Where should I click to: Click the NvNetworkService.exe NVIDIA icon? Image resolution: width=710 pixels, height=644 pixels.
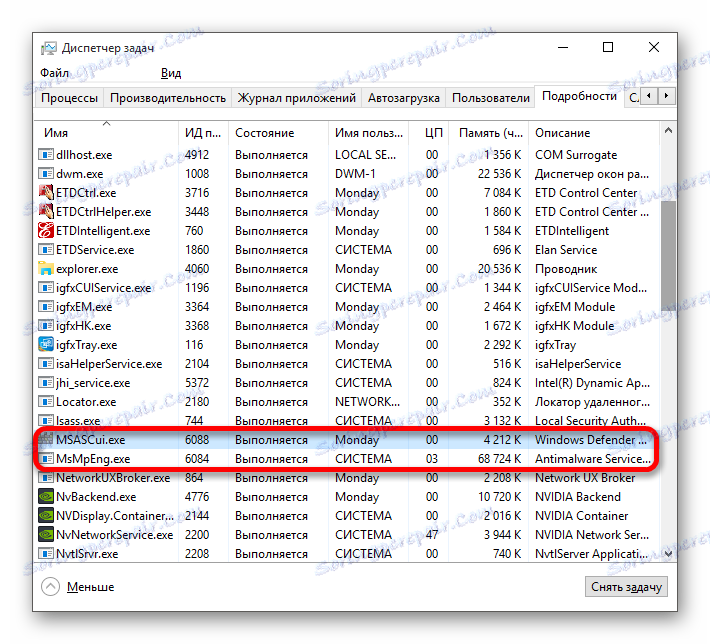pyautogui.click(x=46, y=535)
